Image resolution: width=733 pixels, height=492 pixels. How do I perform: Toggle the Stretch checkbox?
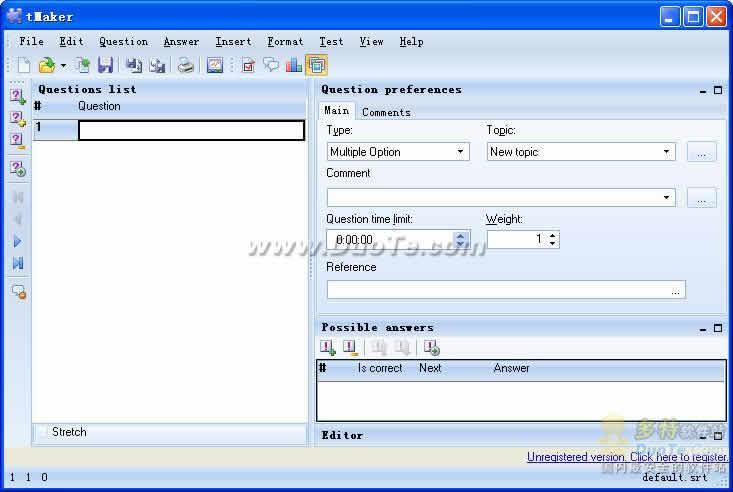tap(43, 433)
